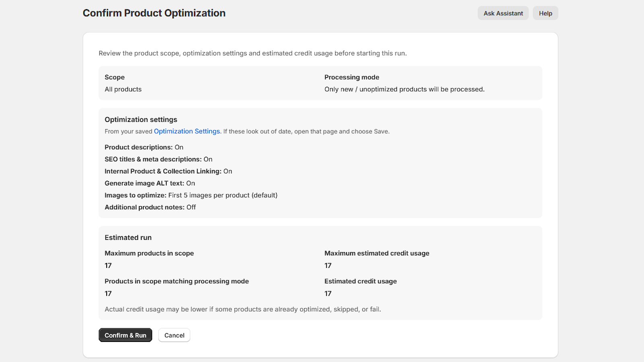Click the value 17 under Products in scope matching
This screenshot has height=362, width=644.
pos(108,294)
